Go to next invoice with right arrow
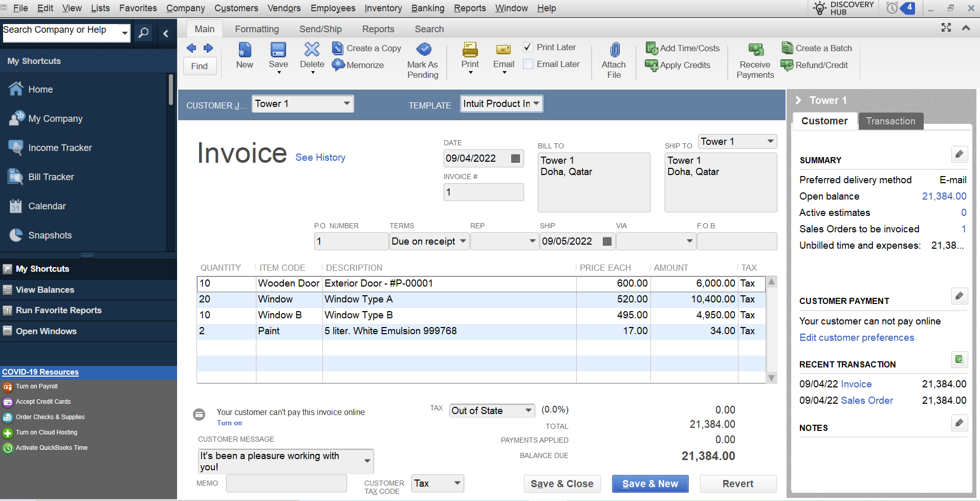The width and height of the screenshot is (980, 501). click(208, 48)
